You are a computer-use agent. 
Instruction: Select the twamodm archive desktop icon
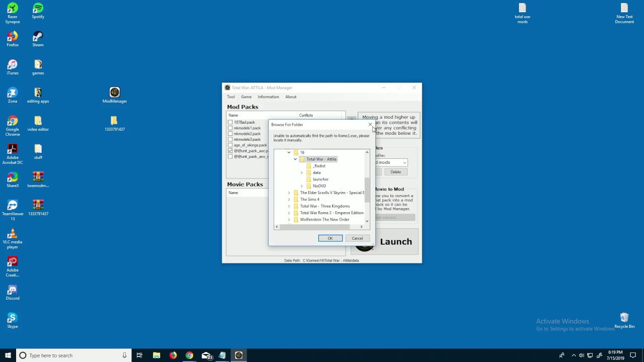(x=38, y=180)
